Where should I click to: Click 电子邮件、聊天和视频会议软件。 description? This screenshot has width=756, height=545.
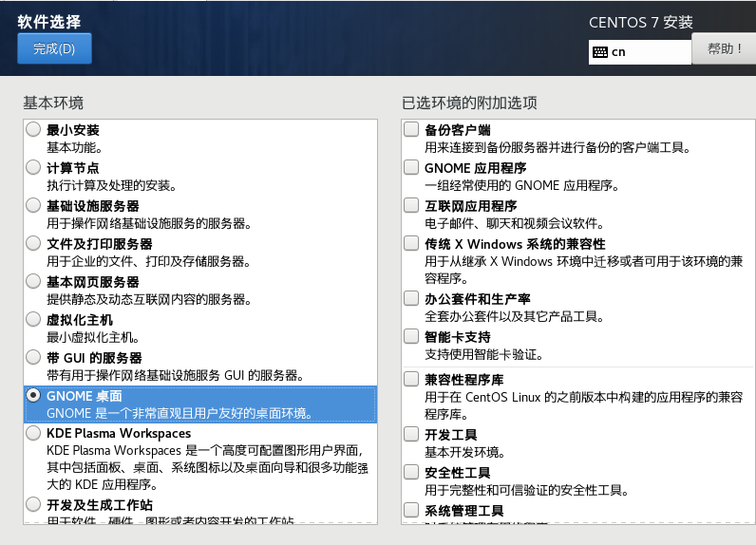click(x=515, y=223)
